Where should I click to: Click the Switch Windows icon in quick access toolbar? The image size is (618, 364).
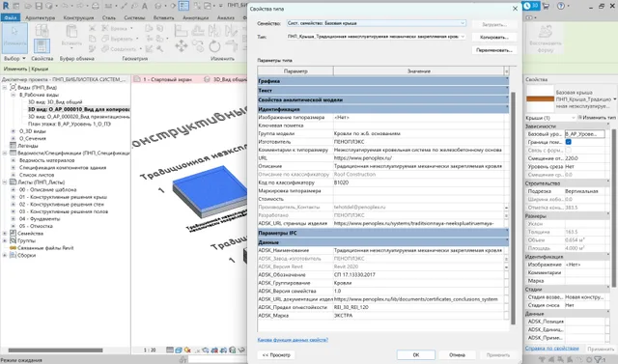[x=208, y=6]
